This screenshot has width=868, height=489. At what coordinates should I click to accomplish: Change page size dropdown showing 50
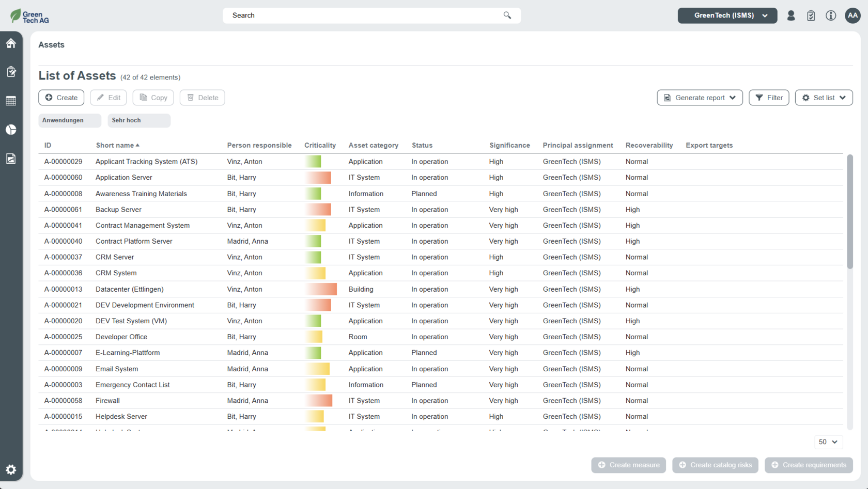point(828,442)
